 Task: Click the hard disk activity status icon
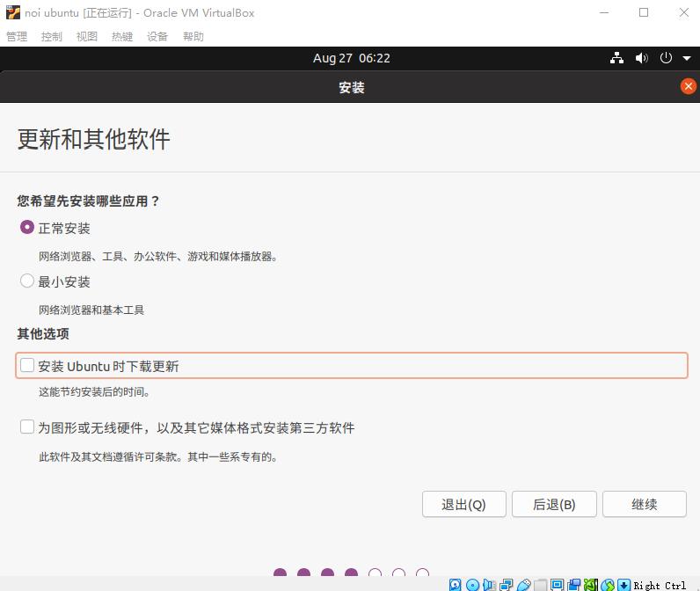pos(455,585)
